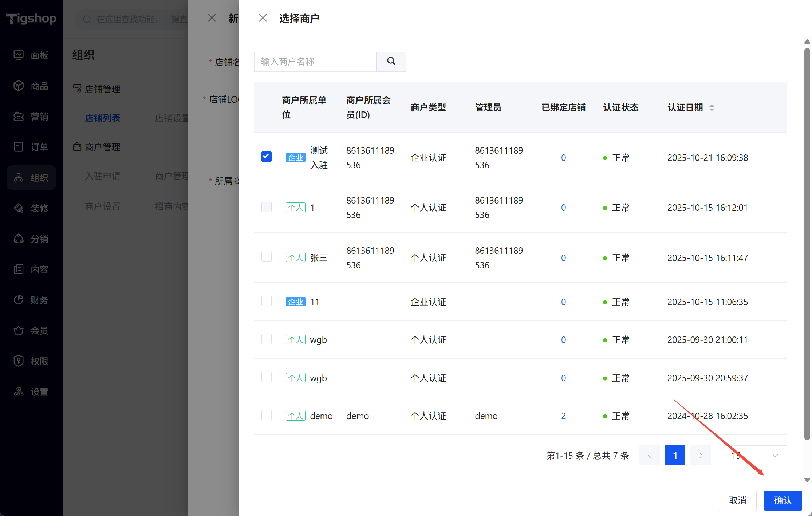Go to next page arrow in pagination
Image resolution: width=812 pixels, height=516 pixels.
700,455
